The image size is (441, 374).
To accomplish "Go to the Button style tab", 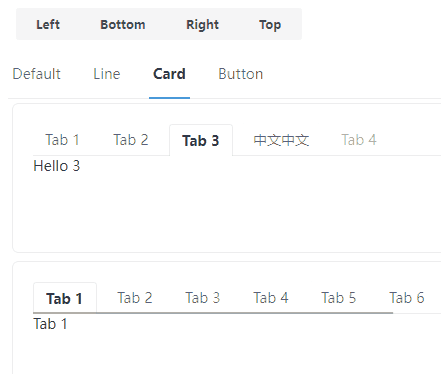I will (x=241, y=74).
